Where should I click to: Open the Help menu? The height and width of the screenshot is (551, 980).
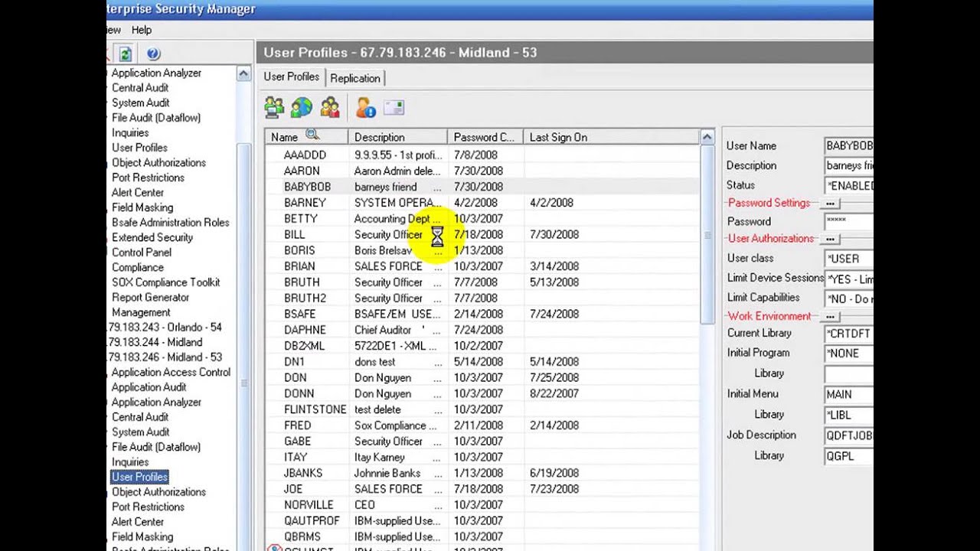coord(142,30)
